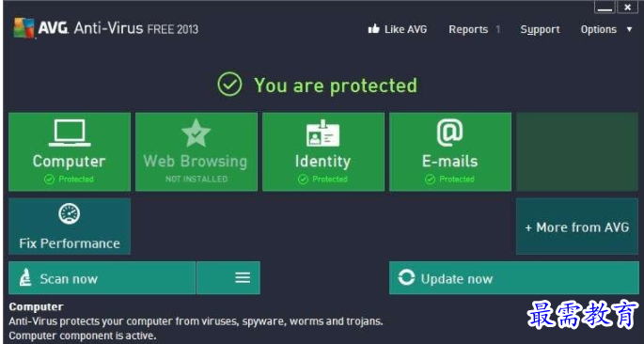Click the AVG logo in the header
644x344 pixels.
pos(24,28)
